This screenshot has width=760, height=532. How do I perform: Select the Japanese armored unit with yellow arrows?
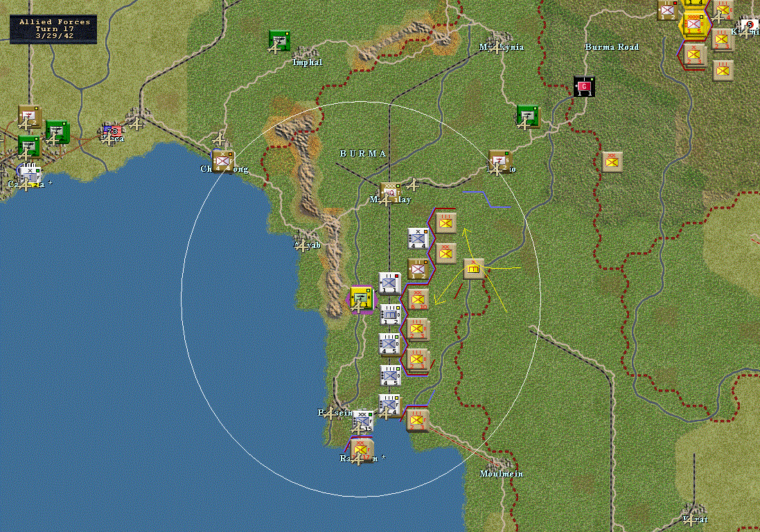click(x=474, y=269)
